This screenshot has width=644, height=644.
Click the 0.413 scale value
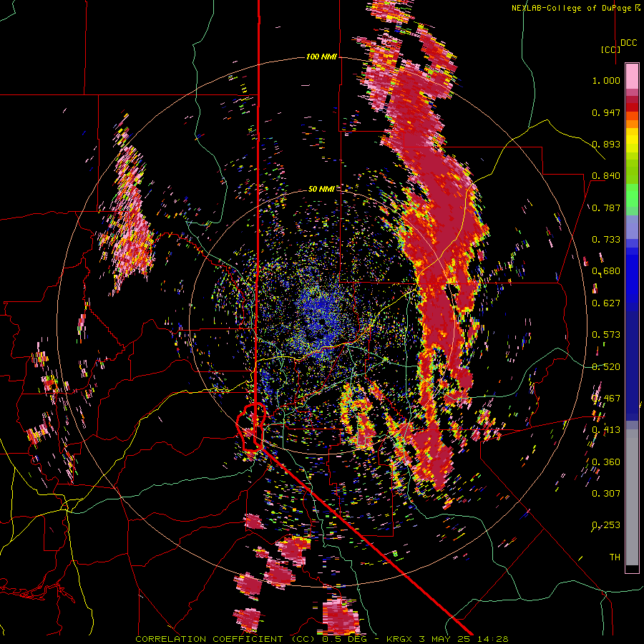tap(606, 430)
